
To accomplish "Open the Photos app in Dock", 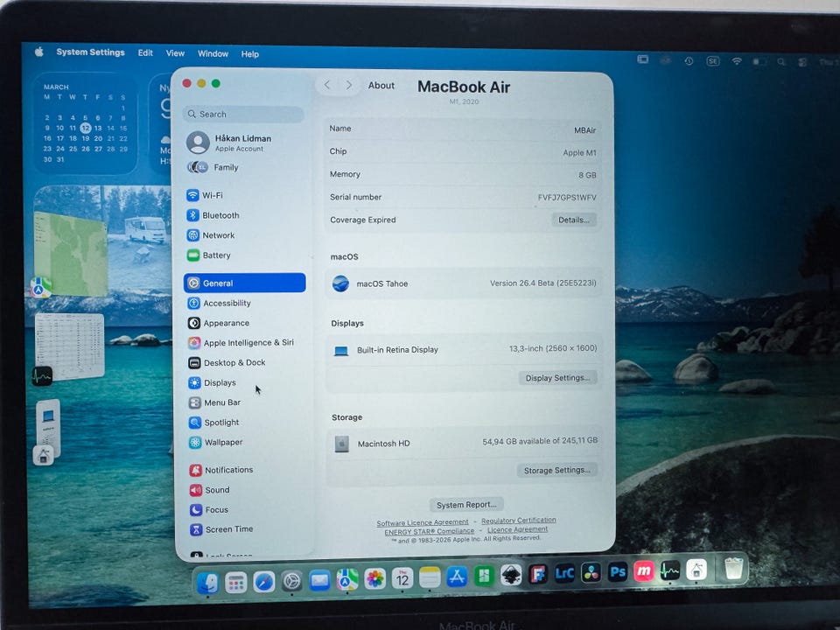I will tap(374, 579).
